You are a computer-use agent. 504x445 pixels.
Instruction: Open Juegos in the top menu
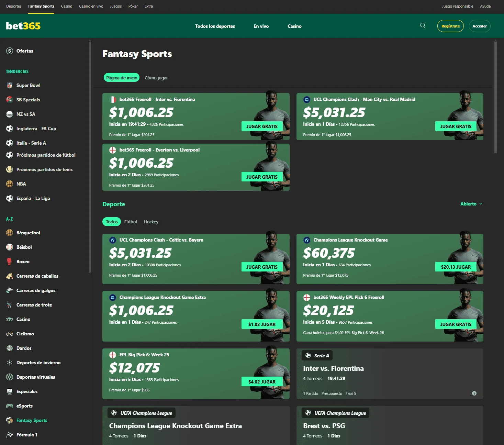click(116, 6)
